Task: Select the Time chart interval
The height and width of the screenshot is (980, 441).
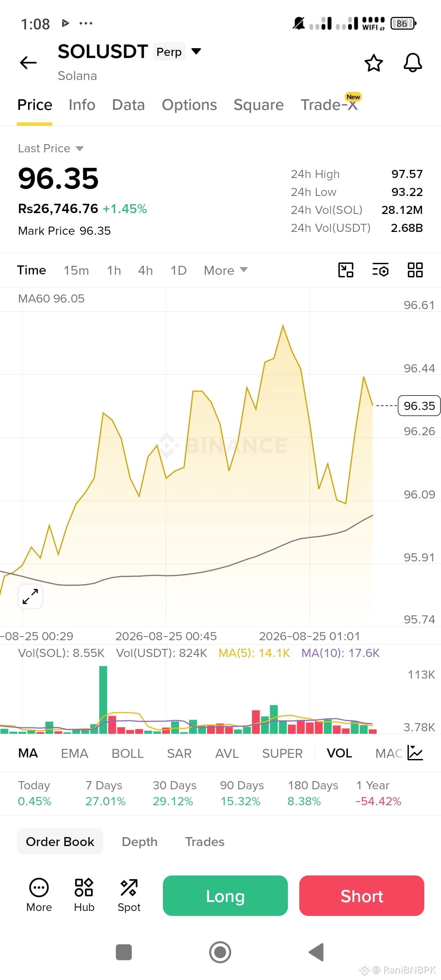Action: [x=31, y=270]
